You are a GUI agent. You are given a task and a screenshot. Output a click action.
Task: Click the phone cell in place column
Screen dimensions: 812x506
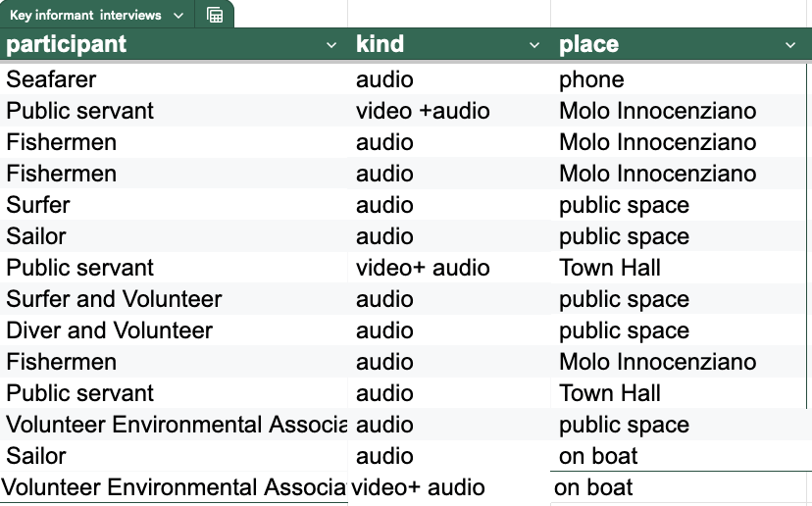coord(591,79)
